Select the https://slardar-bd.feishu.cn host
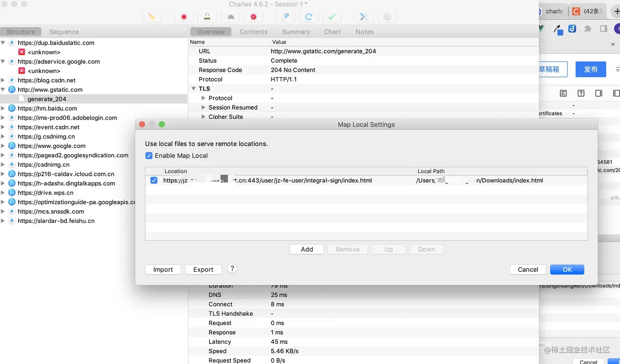The image size is (620, 364). coord(56,221)
